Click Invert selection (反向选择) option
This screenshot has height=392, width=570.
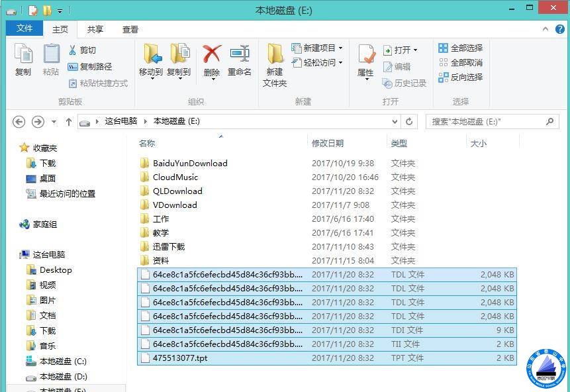460,77
